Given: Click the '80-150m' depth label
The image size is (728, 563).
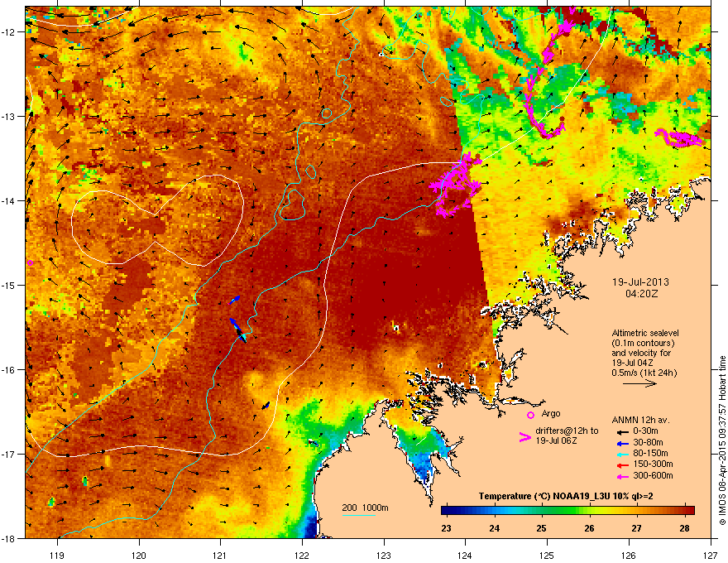Looking at the screenshot, I should pyautogui.click(x=650, y=454).
